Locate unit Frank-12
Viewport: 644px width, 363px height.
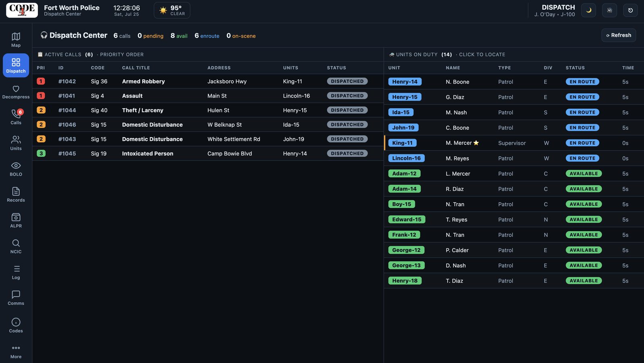404,234
